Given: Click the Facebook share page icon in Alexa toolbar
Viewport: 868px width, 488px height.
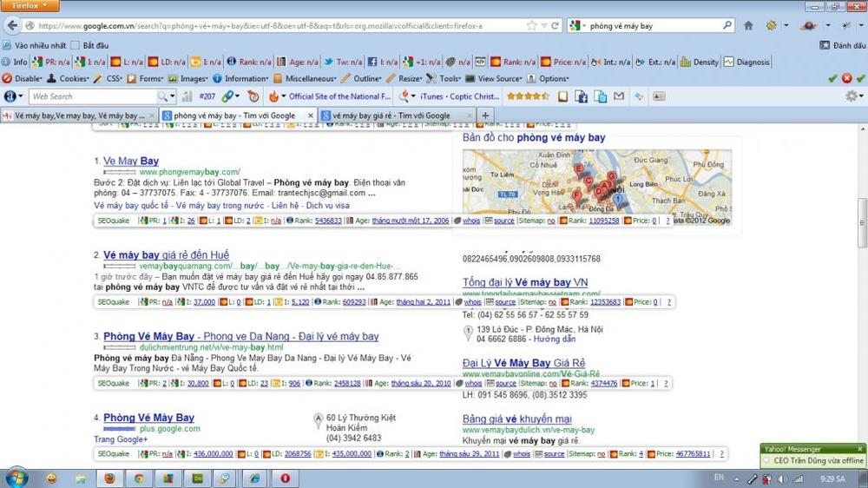Looking at the screenshot, I should (581, 96).
